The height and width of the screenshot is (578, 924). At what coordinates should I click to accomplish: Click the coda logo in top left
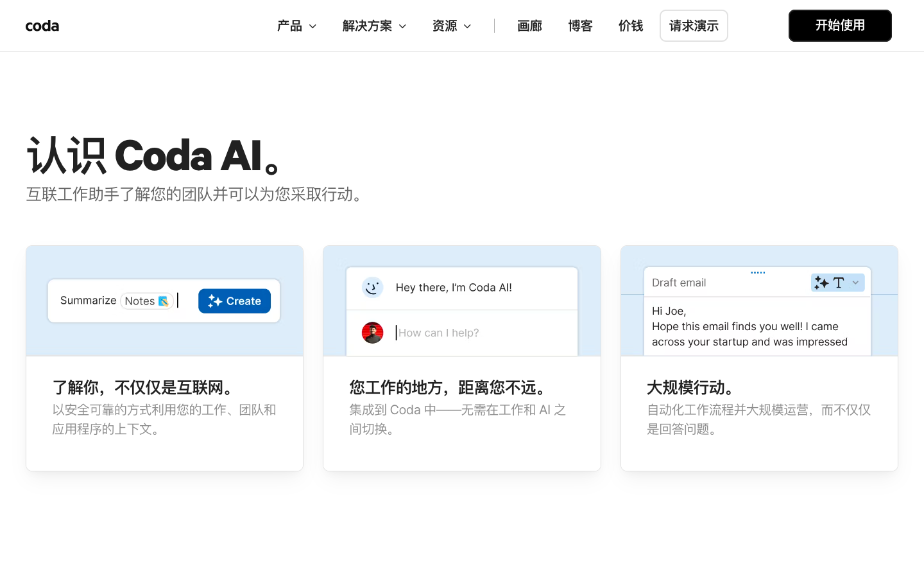[42, 26]
